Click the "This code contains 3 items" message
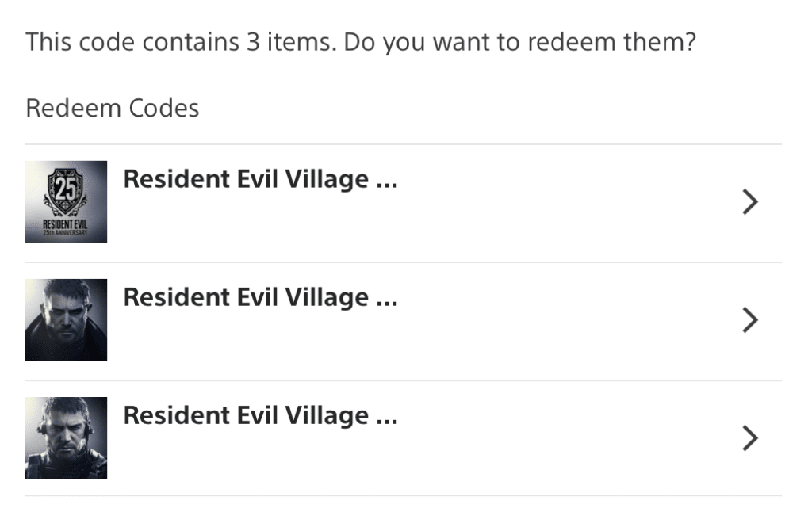 click(361, 43)
